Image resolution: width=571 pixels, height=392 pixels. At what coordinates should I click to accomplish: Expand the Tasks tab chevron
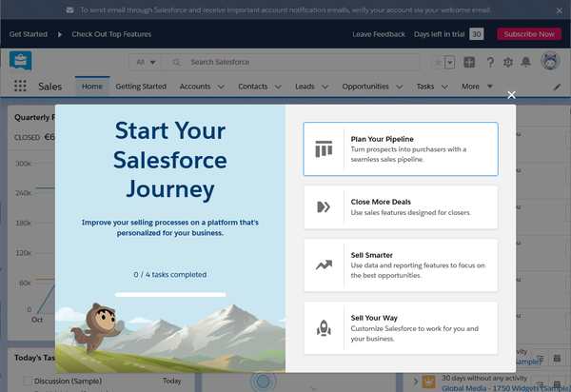(444, 87)
